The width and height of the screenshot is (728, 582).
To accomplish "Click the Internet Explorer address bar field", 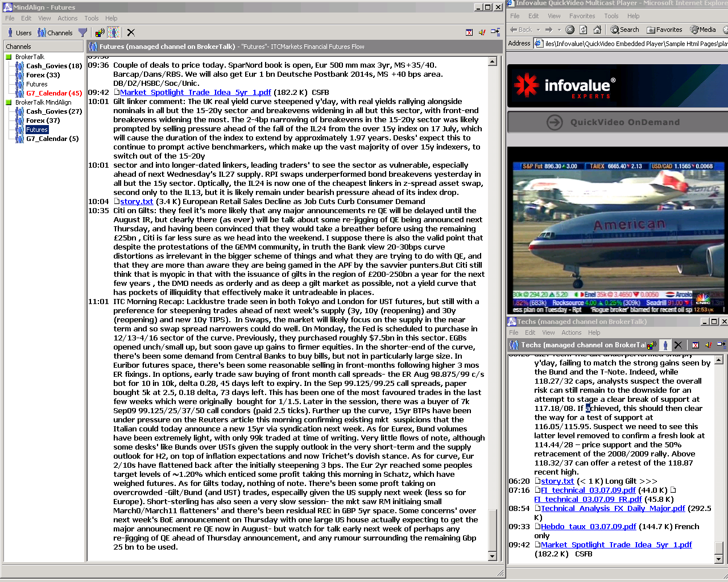I will click(x=631, y=43).
